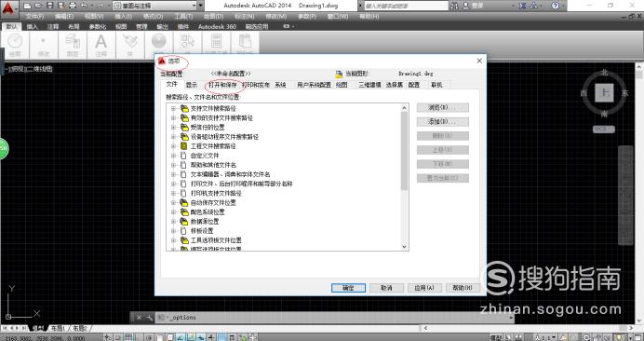The image size is (644, 341).
Task: Close the command line with its X icon
Action: pyautogui.click(x=139, y=318)
